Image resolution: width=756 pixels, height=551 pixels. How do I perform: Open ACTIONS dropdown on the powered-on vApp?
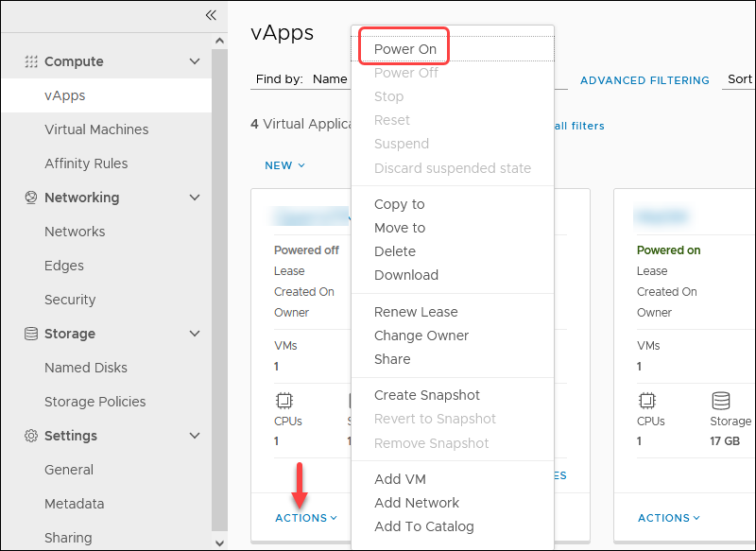pyautogui.click(x=669, y=518)
